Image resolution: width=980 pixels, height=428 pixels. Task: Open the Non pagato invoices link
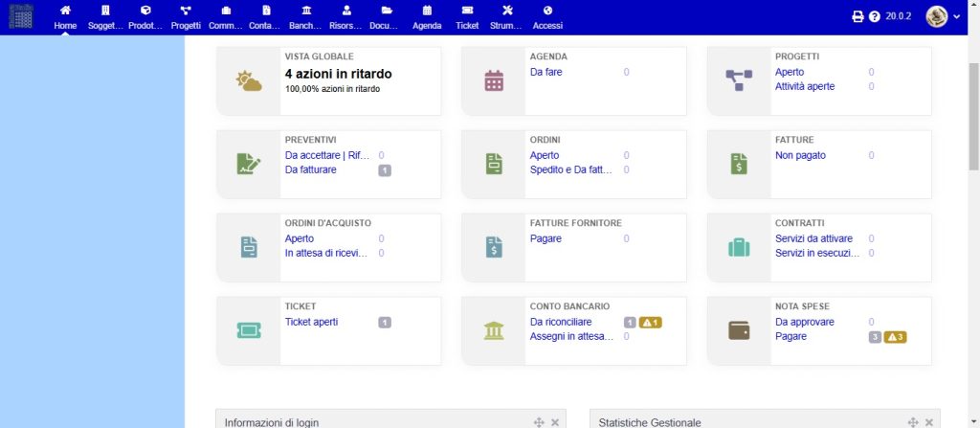tap(800, 156)
